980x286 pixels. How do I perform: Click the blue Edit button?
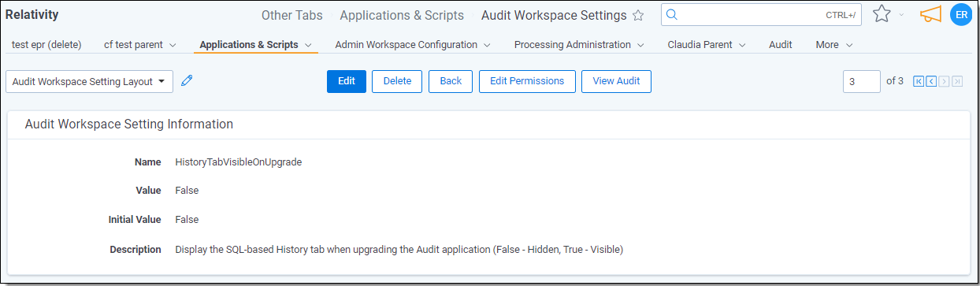click(x=347, y=81)
